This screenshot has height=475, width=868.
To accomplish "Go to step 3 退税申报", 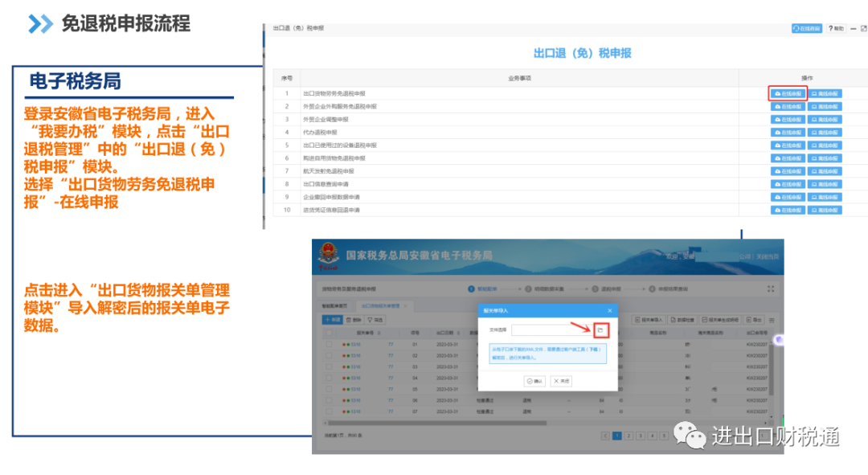I will [606, 289].
